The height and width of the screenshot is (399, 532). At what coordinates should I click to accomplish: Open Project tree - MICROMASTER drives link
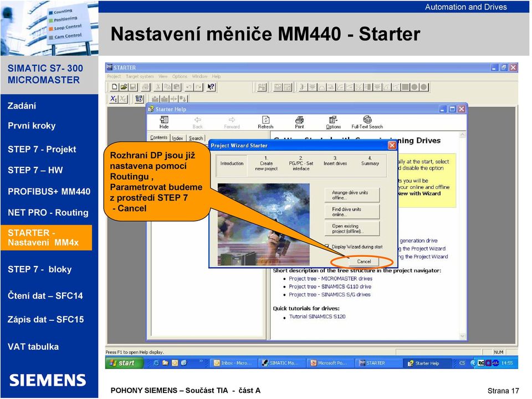coord(330,279)
